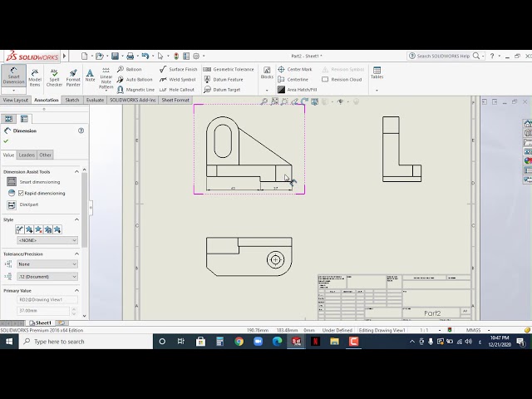532x399 pixels.
Task: Activate the Format Painter
Action: (73, 77)
